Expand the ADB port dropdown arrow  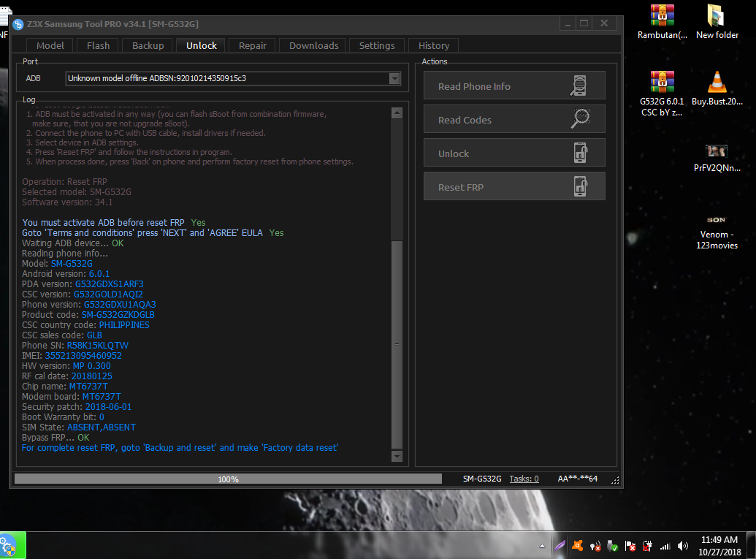394,78
